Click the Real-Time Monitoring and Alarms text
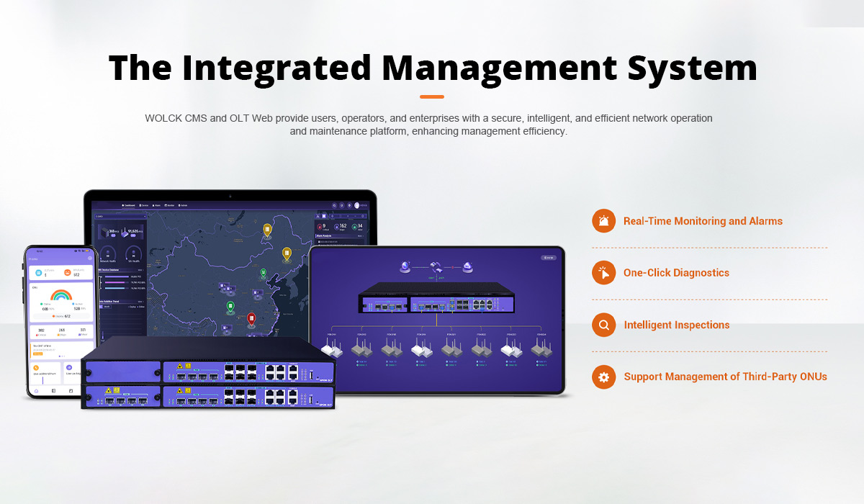This screenshot has height=504, width=864. (x=703, y=221)
